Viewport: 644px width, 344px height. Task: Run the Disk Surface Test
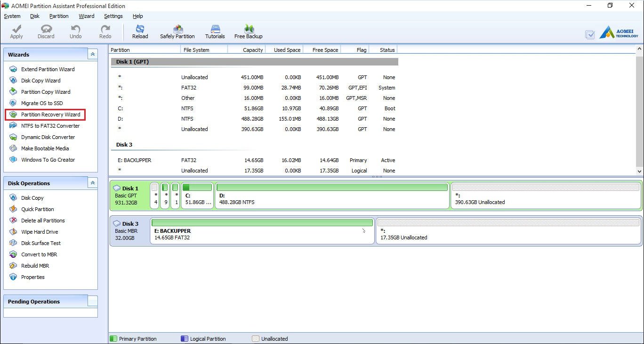pos(35,243)
